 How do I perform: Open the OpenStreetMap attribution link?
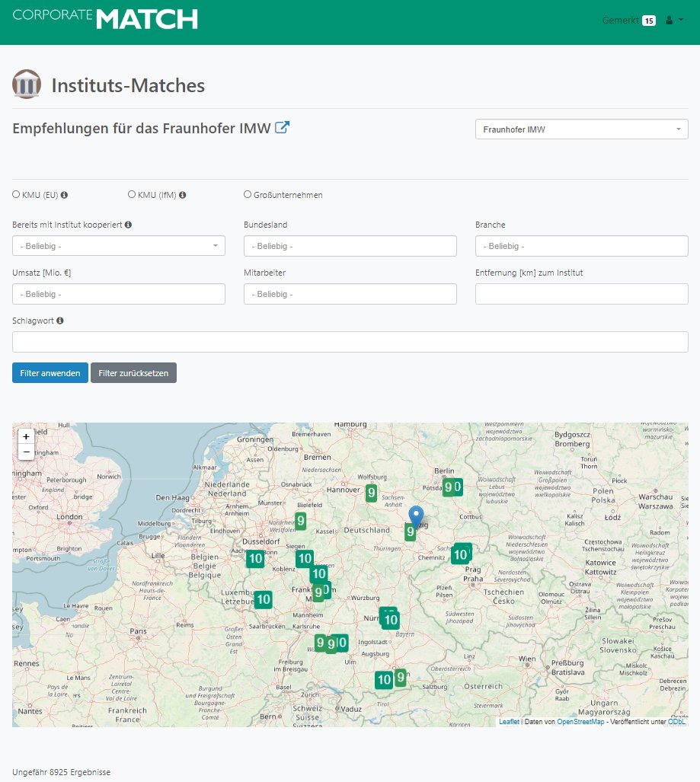[x=580, y=722]
